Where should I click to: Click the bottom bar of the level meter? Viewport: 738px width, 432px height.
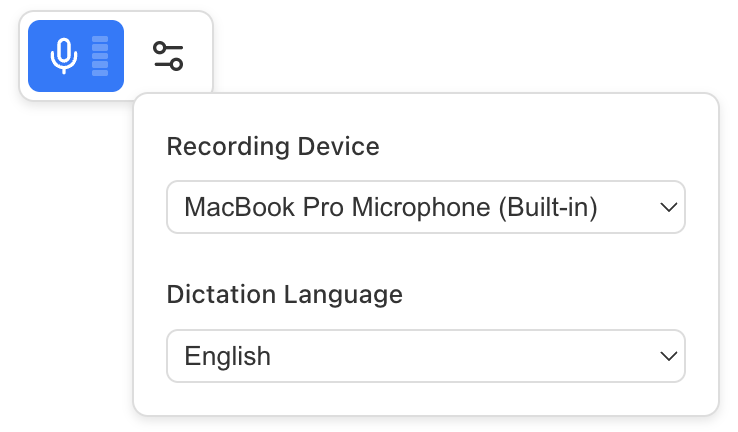tap(100, 72)
